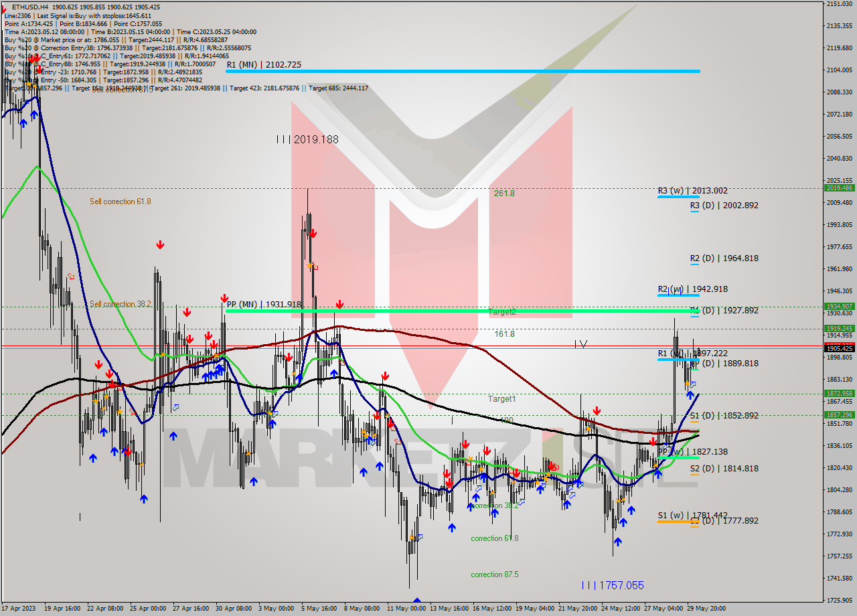
Task: Click the Target2 label
Action: pyautogui.click(x=501, y=312)
